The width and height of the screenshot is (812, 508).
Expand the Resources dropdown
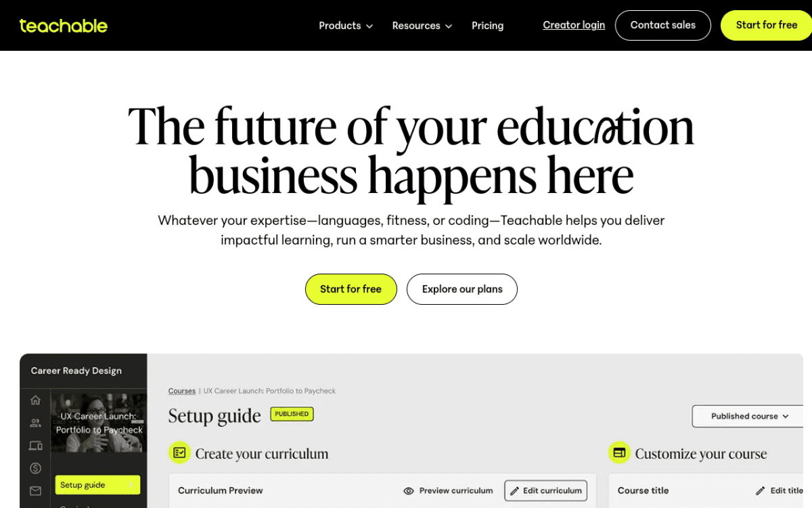click(422, 25)
